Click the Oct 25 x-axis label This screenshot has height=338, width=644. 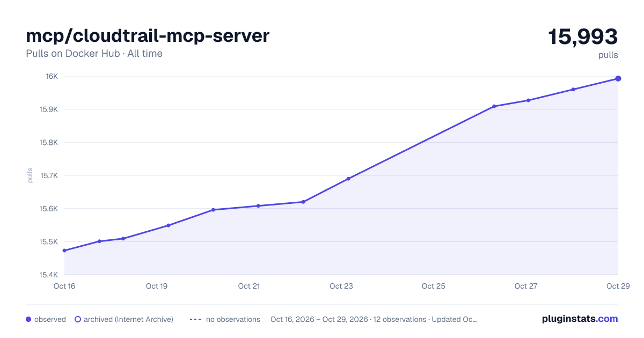click(434, 286)
